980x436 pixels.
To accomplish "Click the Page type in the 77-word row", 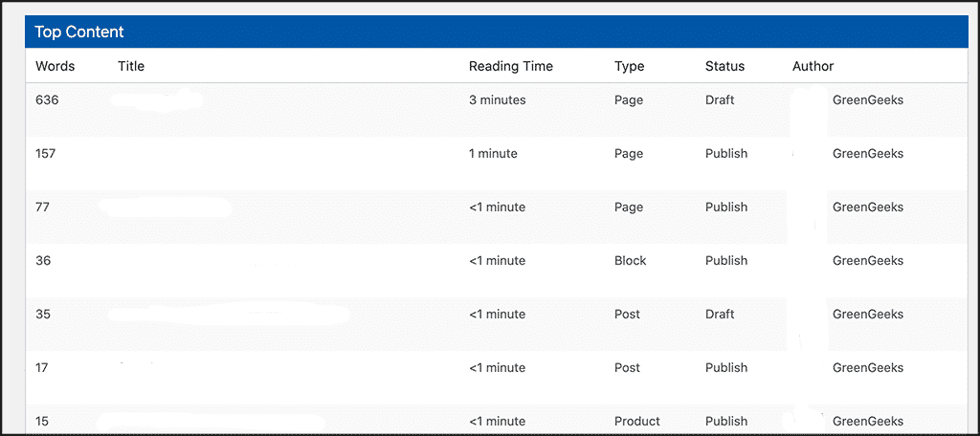I will [629, 207].
